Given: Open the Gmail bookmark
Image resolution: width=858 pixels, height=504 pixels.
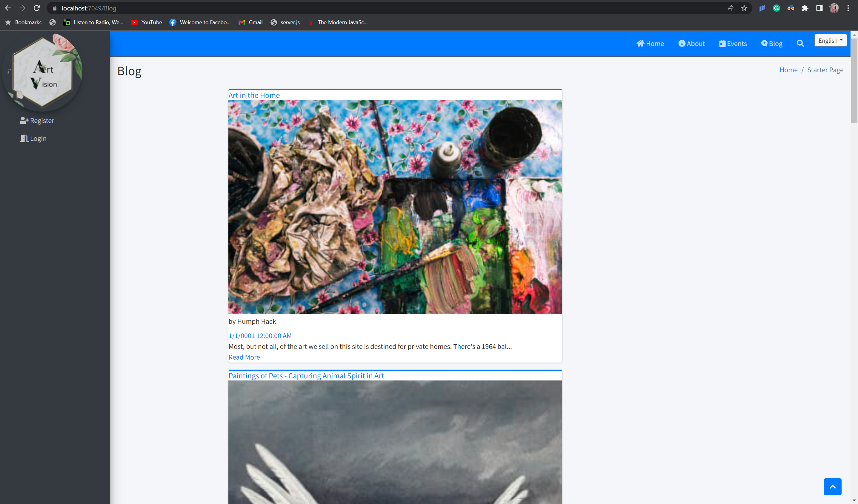Looking at the screenshot, I should click(250, 22).
